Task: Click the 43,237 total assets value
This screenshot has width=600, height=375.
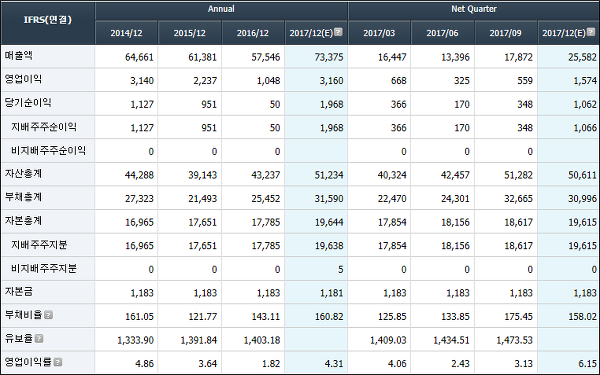Action: pos(266,175)
